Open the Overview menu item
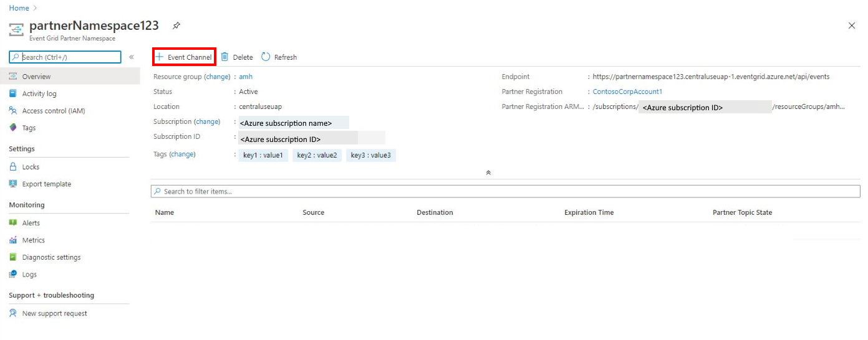Image resolution: width=868 pixels, height=340 pixels. coord(70,77)
